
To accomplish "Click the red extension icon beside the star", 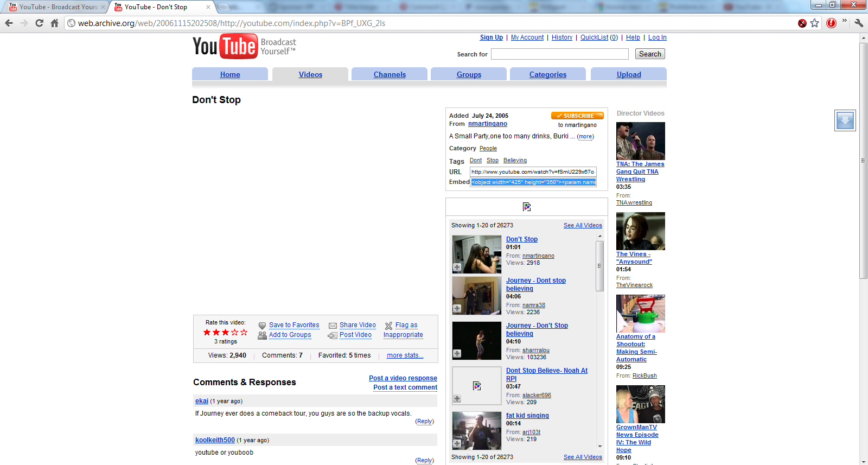I will [831, 23].
